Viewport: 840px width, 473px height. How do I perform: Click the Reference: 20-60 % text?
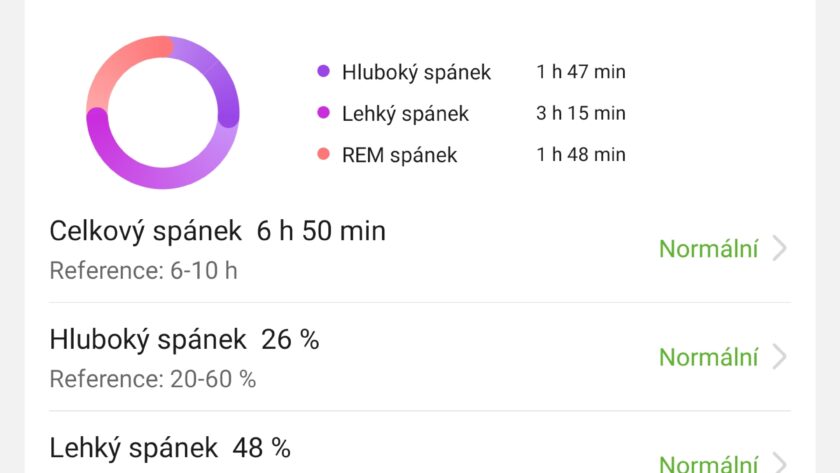(x=152, y=379)
